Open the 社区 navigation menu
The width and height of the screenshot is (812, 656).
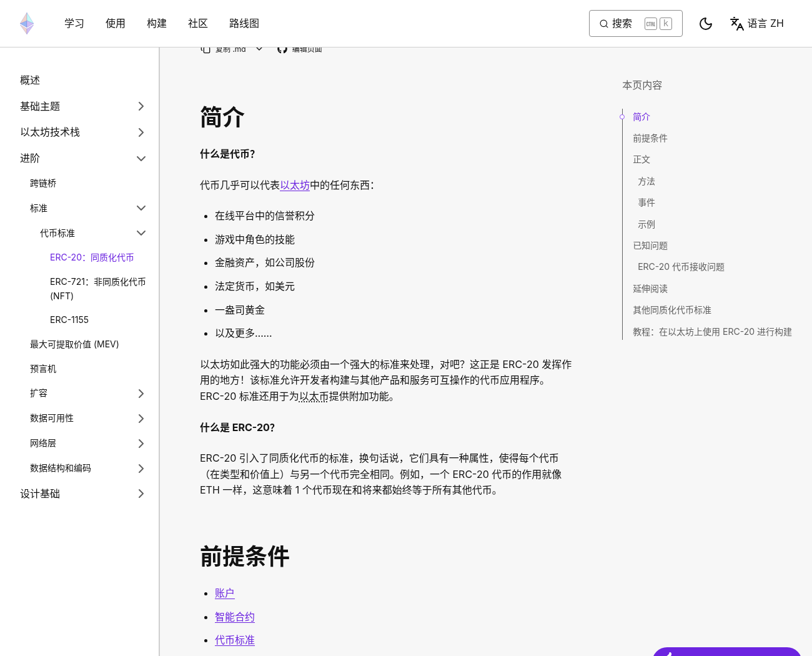pos(198,24)
